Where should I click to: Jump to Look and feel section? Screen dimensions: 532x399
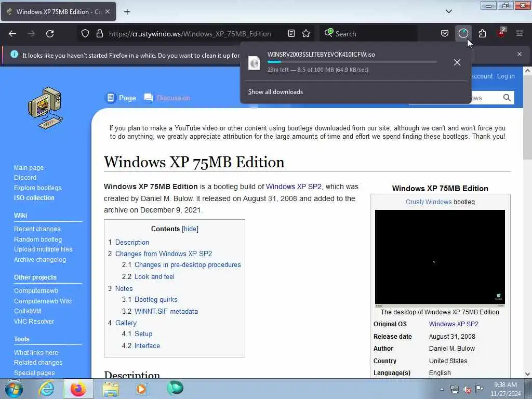[x=154, y=276]
